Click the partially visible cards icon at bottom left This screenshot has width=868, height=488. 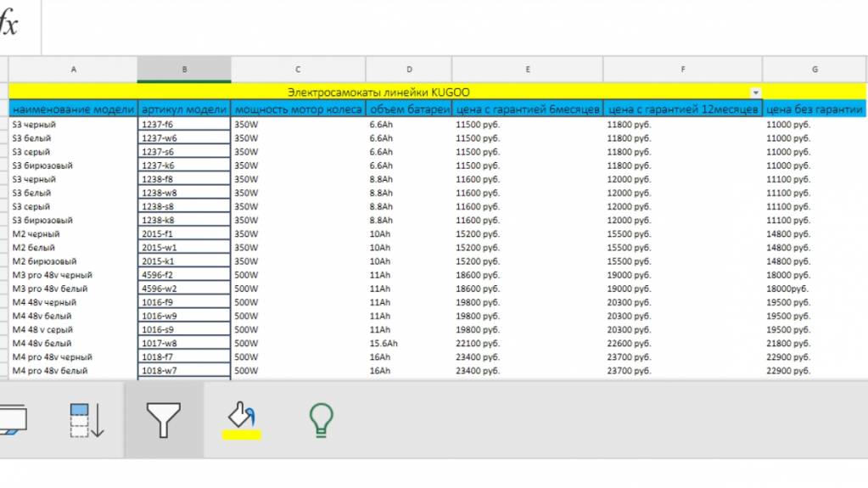(x=13, y=420)
